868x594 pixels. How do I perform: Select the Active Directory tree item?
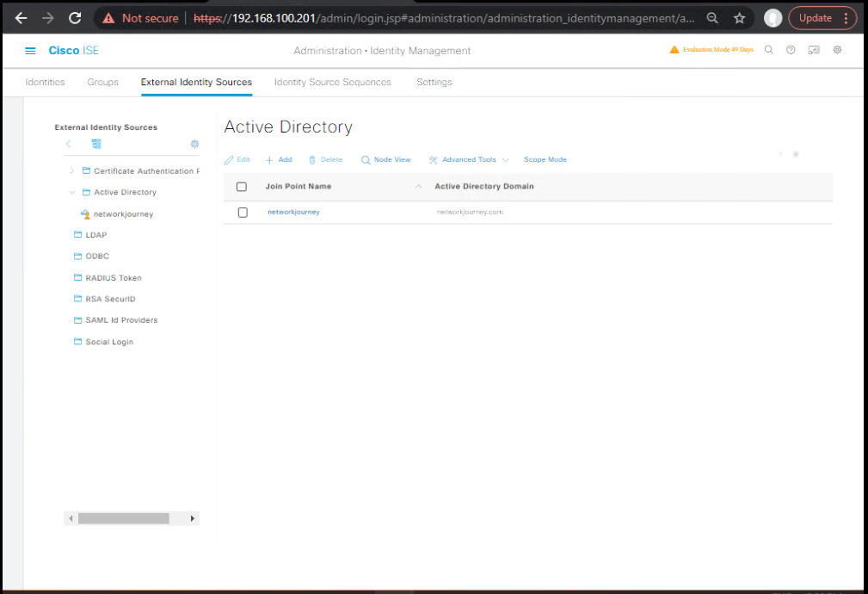click(125, 192)
